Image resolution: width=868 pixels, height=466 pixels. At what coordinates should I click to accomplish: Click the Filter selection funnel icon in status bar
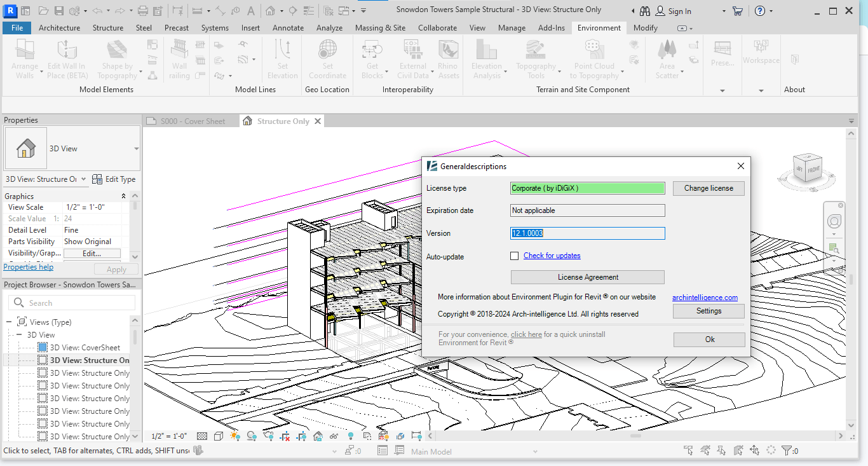click(x=787, y=451)
